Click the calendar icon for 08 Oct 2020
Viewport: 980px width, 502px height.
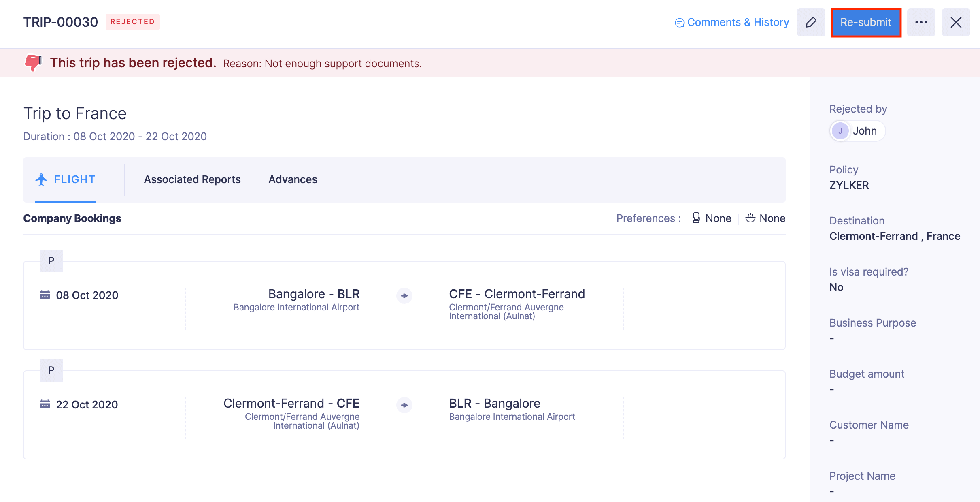tap(45, 295)
